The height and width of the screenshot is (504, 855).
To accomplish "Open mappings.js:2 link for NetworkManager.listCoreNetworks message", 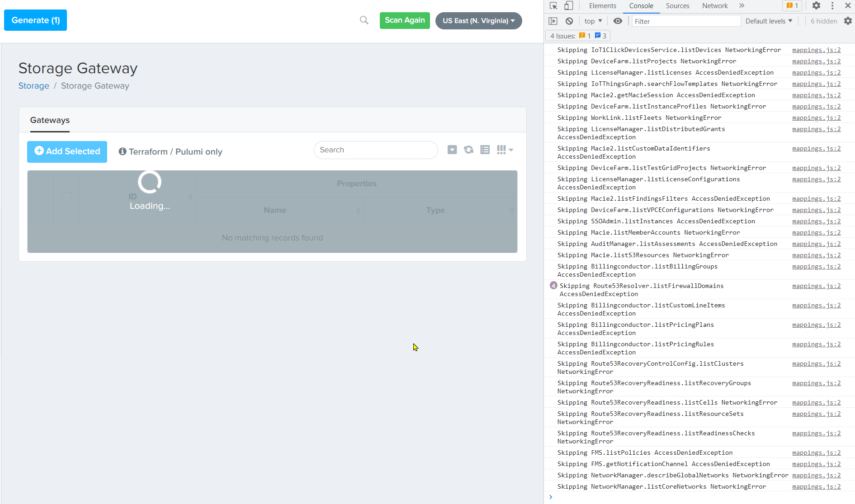I will pos(816,487).
